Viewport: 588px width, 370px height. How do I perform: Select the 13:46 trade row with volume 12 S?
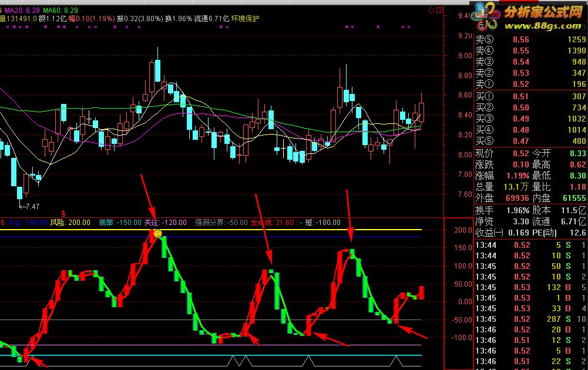(x=530, y=340)
